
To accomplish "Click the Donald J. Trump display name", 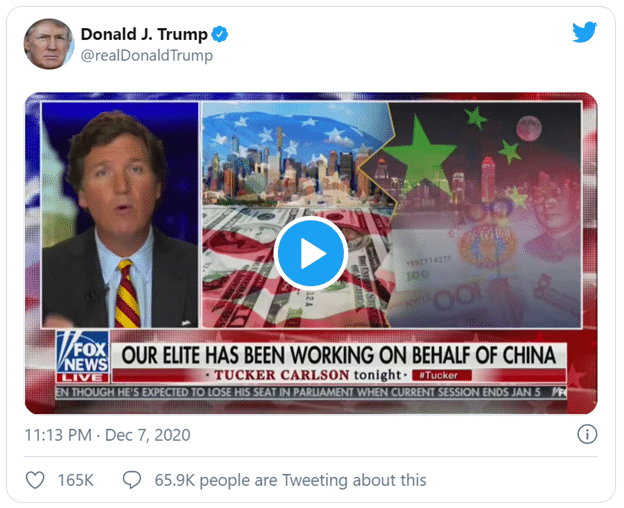I will coord(144,34).
